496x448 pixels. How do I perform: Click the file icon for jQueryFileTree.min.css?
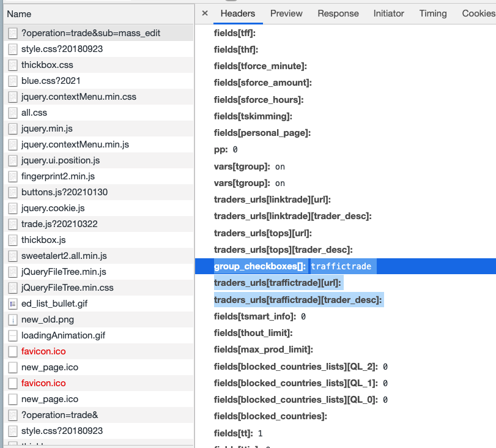tap(13, 288)
